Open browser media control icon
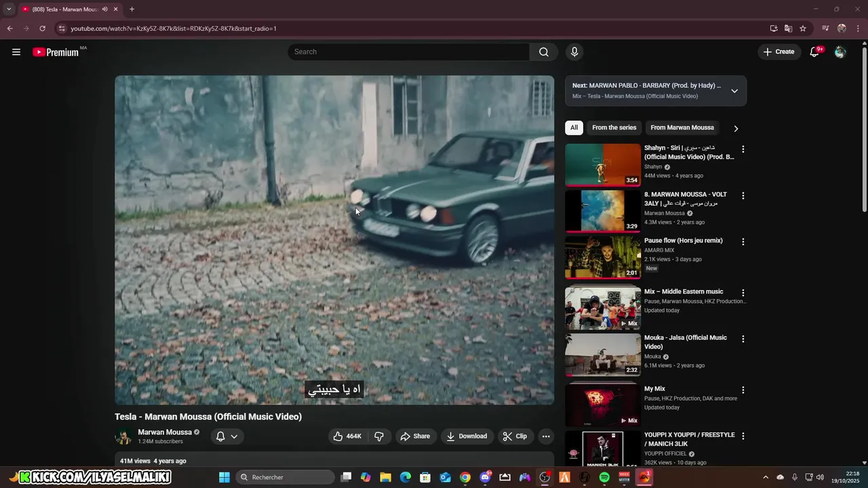Viewport: 868px width, 488px height. click(x=825, y=28)
